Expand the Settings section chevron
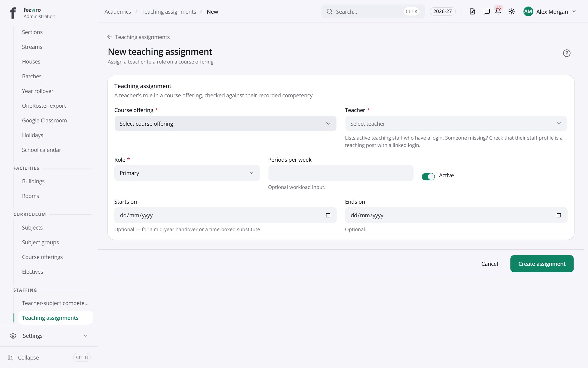The width and height of the screenshot is (588, 368). pyautogui.click(x=85, y=336)
